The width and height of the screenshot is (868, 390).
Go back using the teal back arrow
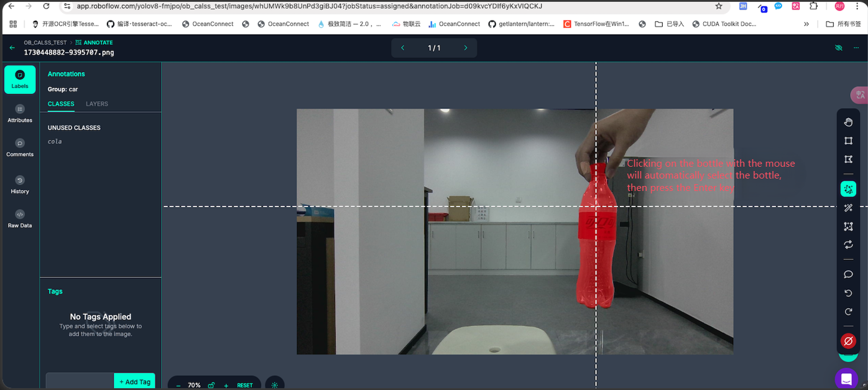[12, 48]
